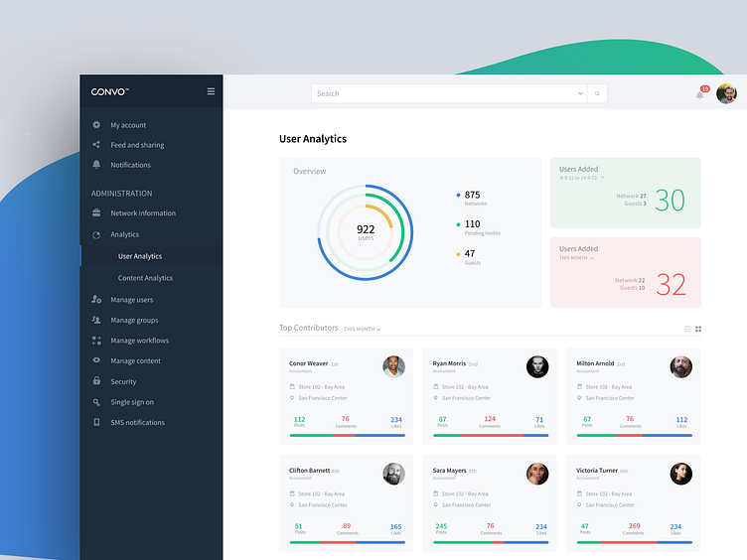The height and width of the screenshot is (560, 747).
Task: Click the 875 Networks legend entry
Action: [x=472, y=199]
